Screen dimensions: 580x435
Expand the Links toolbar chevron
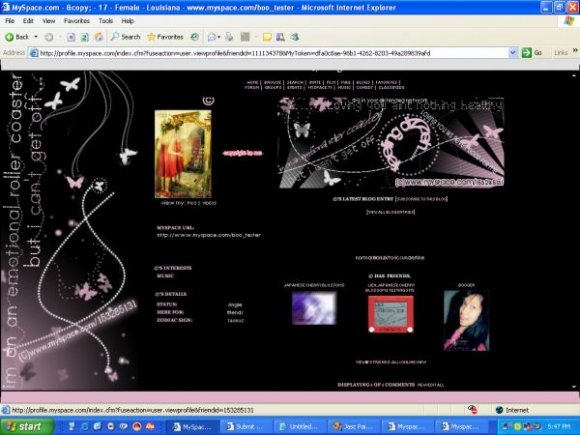(x=575, y=51)
